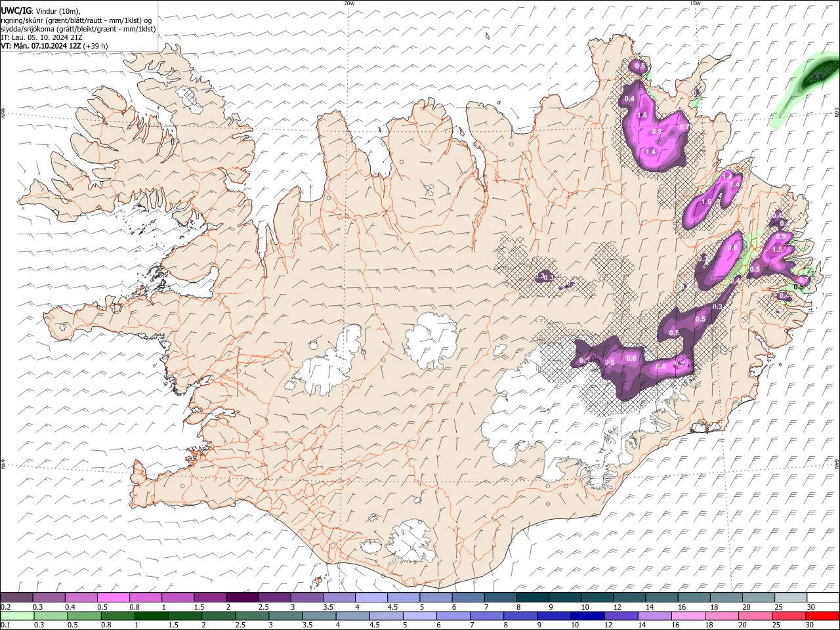Click the '2.3' value in green offshore patch

pyautogui.click(x=816, y=77)
